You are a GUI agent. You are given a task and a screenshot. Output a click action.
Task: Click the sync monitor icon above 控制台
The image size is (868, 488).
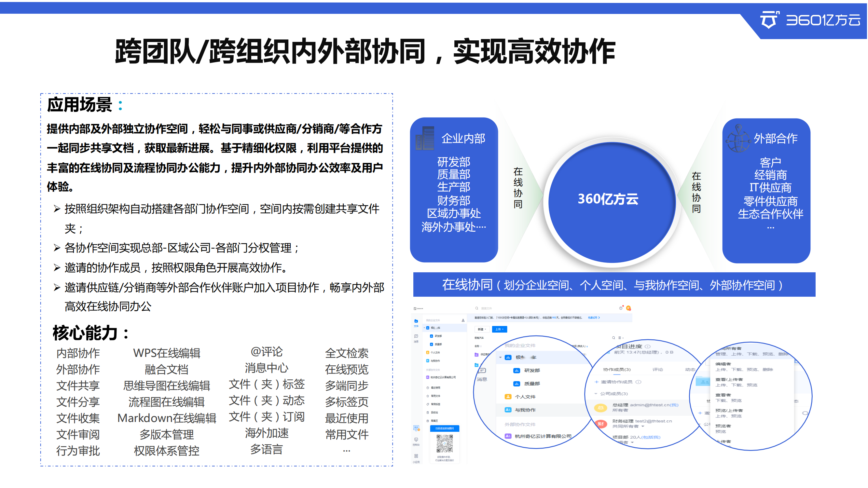pyautogui.click(x=417, y=428)
